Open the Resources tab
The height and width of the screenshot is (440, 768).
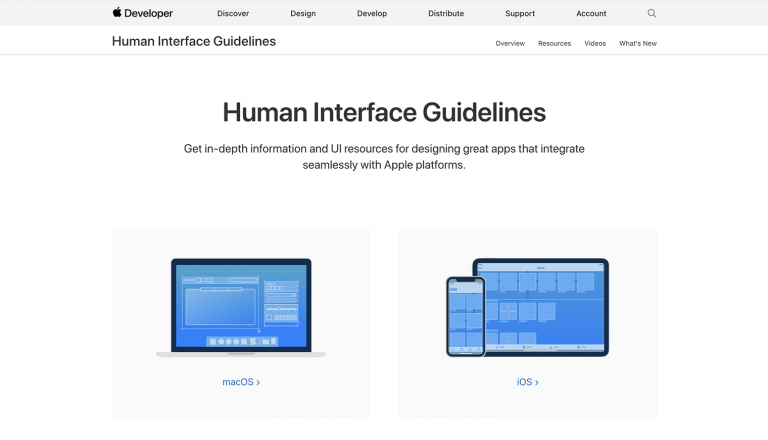tap(554, 44)
